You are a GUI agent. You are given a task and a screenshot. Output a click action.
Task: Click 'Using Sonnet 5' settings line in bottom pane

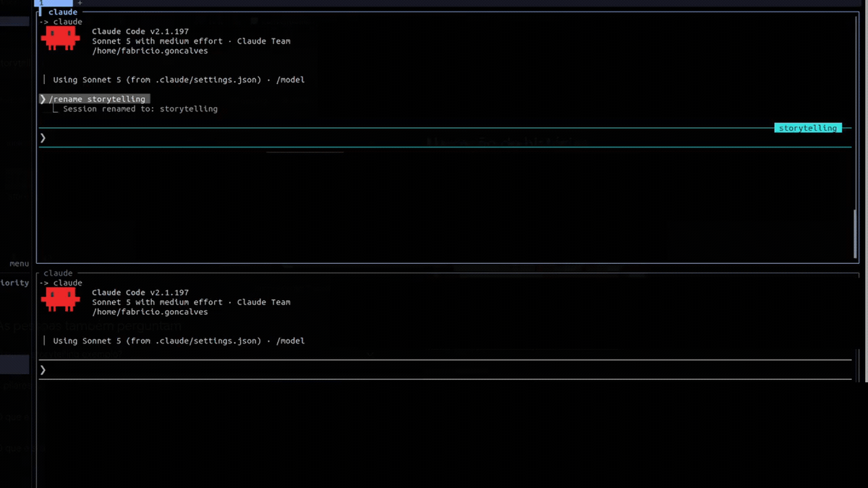click(x=179, y=341)
